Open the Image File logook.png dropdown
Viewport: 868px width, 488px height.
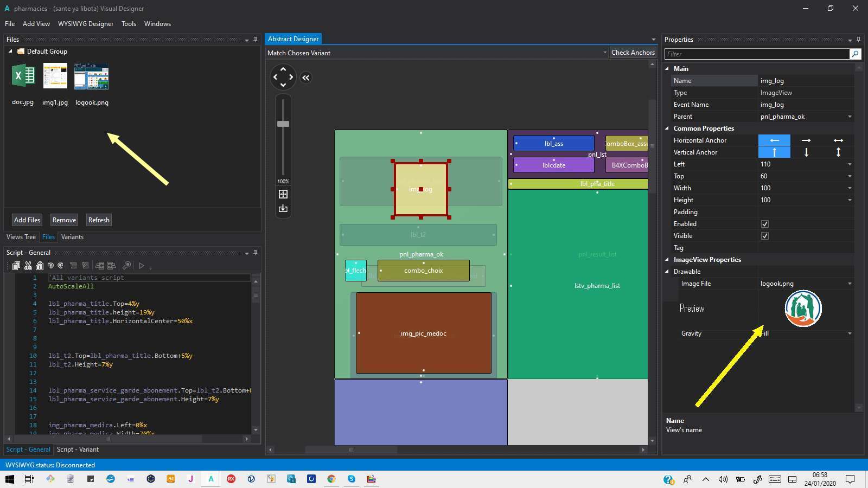click(x=850, y=284)
